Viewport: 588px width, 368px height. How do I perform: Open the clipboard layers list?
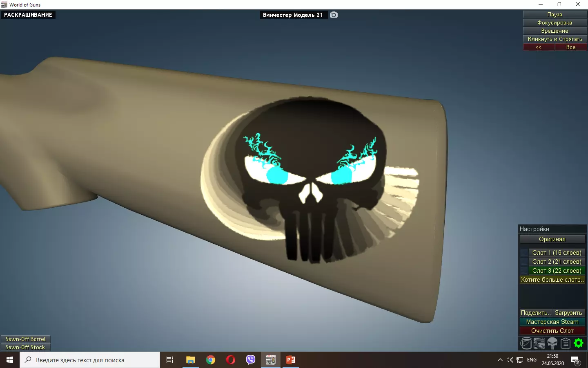tap(566, 343)
